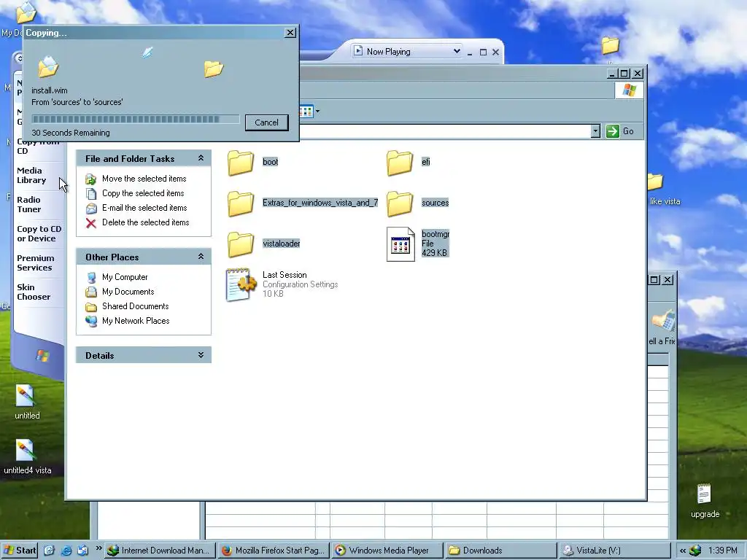Select the bootmgr file icon
Image resolution: width=747 pixels, height=560 pixels.
[x=400, y=244]
